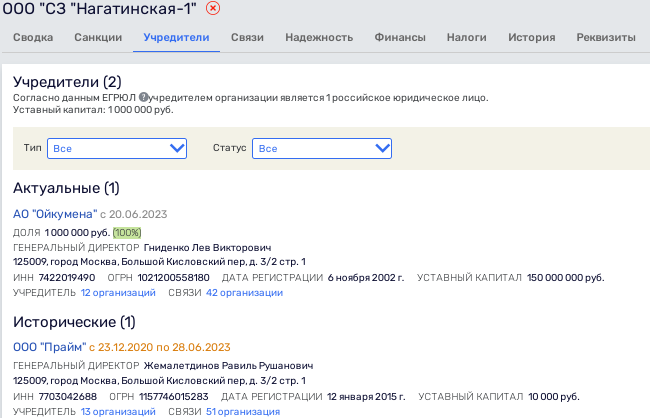Switch to the Налоги tab
This screenshot has width=650, height=418.
[x=466, y=37]
